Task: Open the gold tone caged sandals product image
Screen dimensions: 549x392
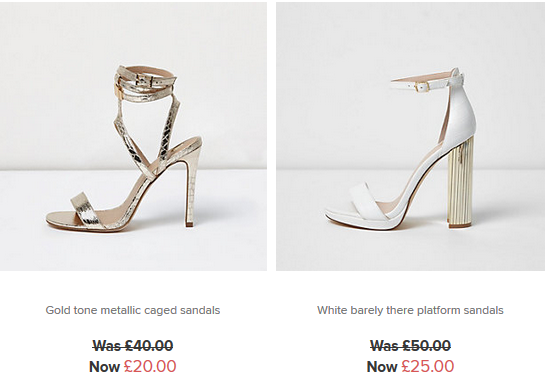Action: point(133,136)
